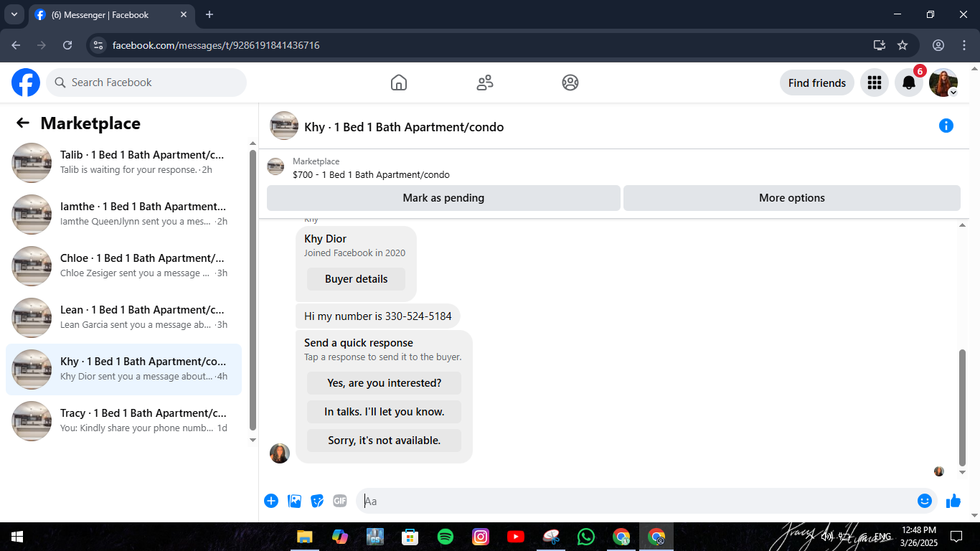Open Windows notification center
The width and height of the screenshot is (980, 551).
click(956, 537)
